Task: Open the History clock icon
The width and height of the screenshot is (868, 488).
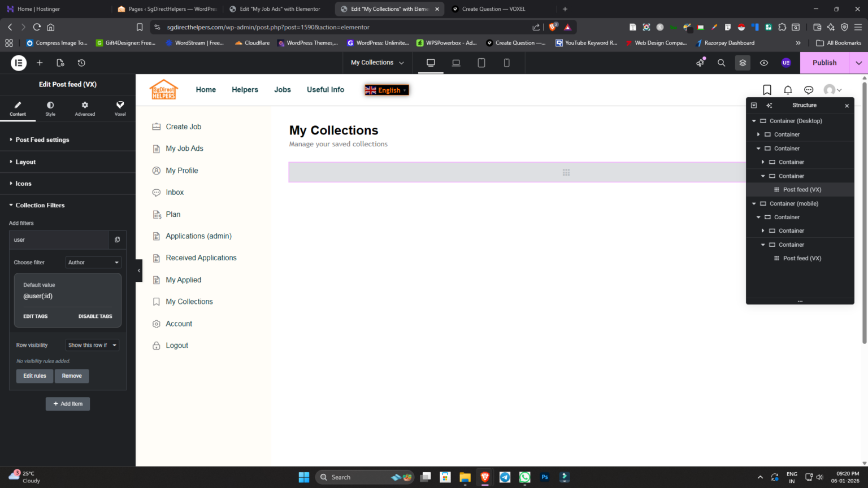Action: click(x=81, y=63)
